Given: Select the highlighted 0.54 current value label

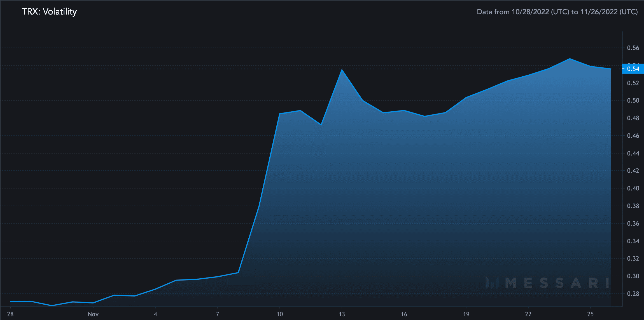Looking at the screenshot, I should [x=633, y=69].
